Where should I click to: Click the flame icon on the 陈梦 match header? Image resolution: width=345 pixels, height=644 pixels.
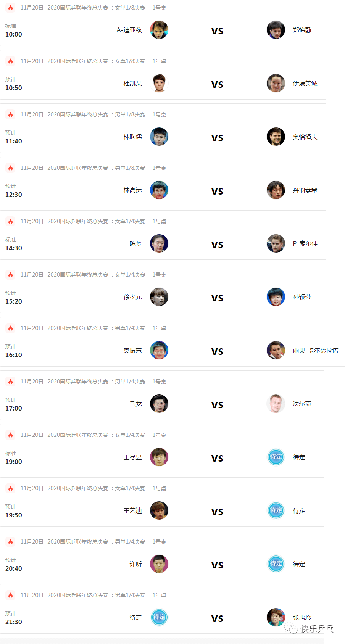11,221
